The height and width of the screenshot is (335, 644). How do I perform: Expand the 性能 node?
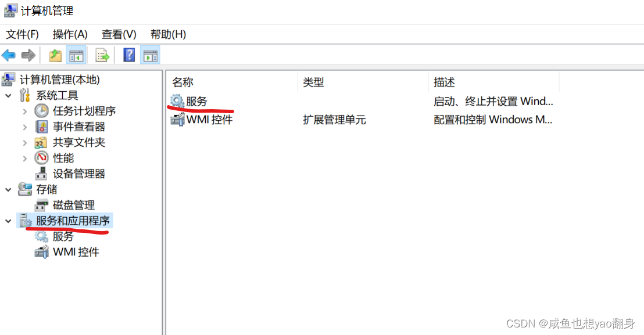pyautogui.click(x=24, y=158)
